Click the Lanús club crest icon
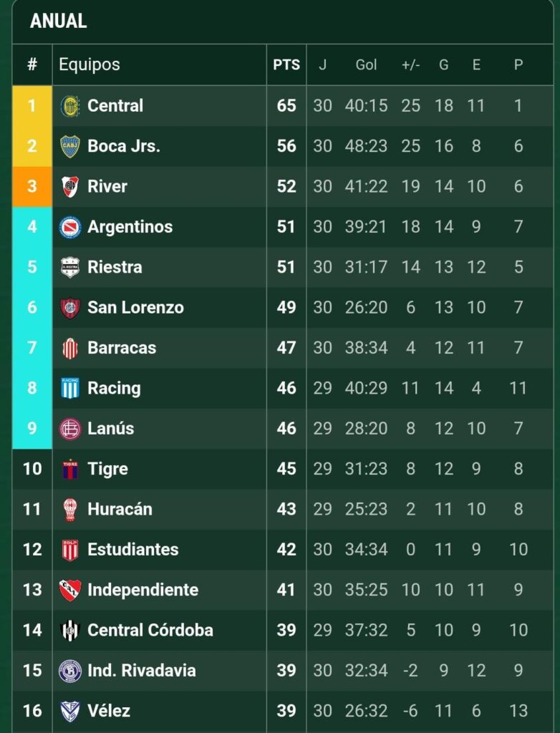 click(70, 429)
